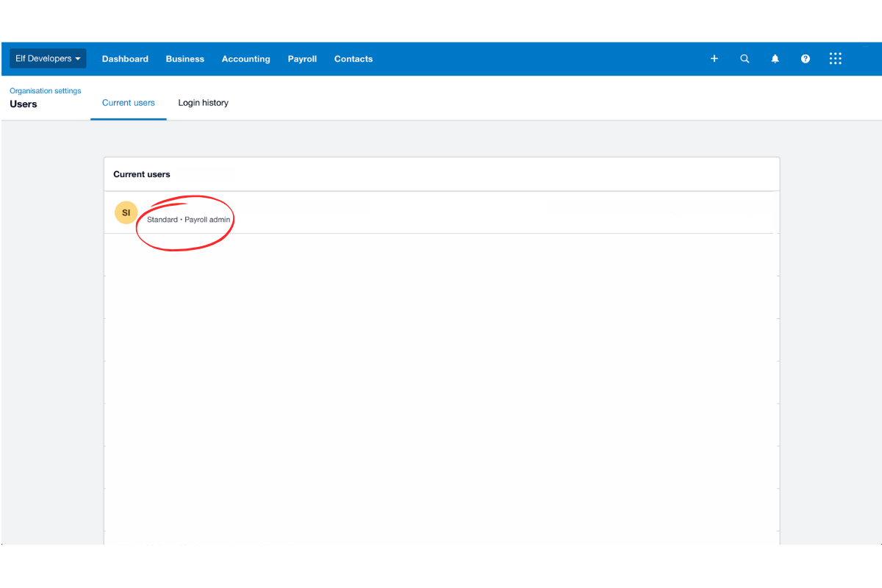The height and width of the screenshot is (588, 882).
Task: Click the Current users panel heading
Action: (142, 174)
